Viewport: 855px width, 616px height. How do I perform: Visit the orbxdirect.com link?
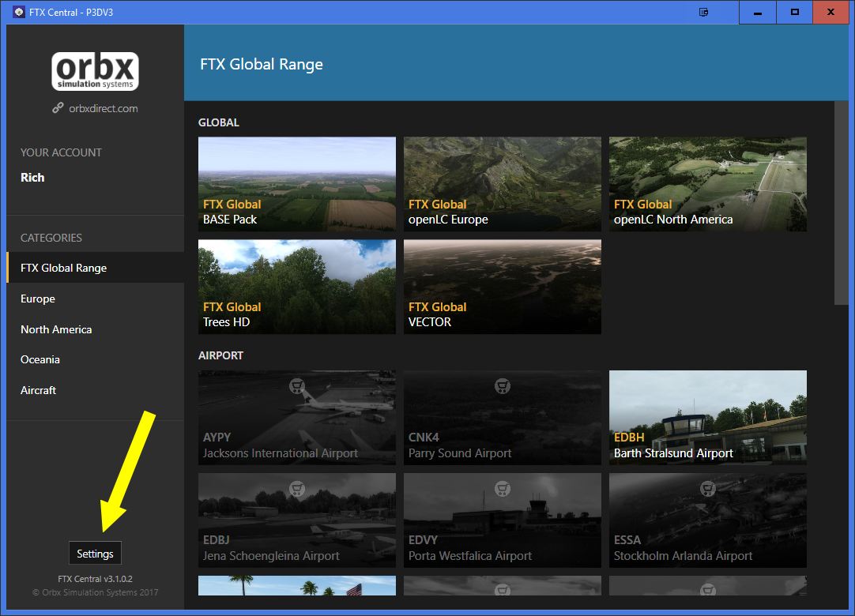click(103, 108)
